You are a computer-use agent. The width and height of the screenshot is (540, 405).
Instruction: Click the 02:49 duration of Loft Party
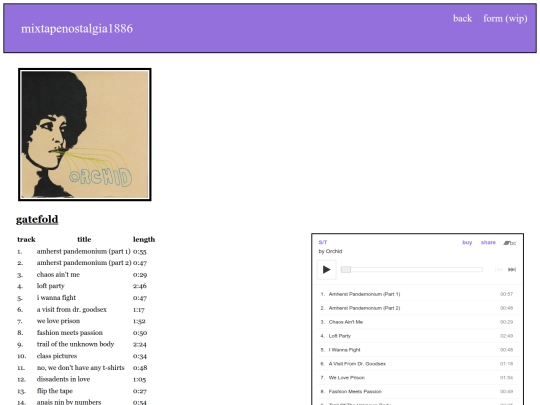click(506, 336)
